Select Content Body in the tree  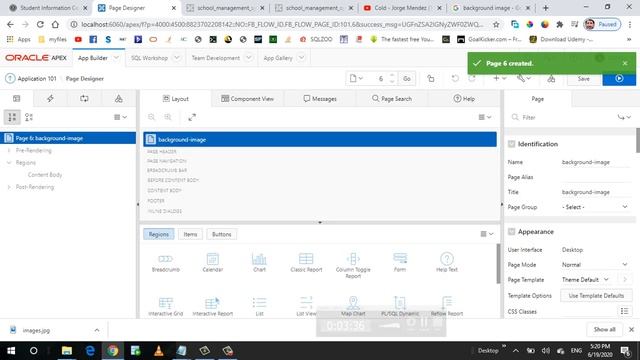pos(45,175)
